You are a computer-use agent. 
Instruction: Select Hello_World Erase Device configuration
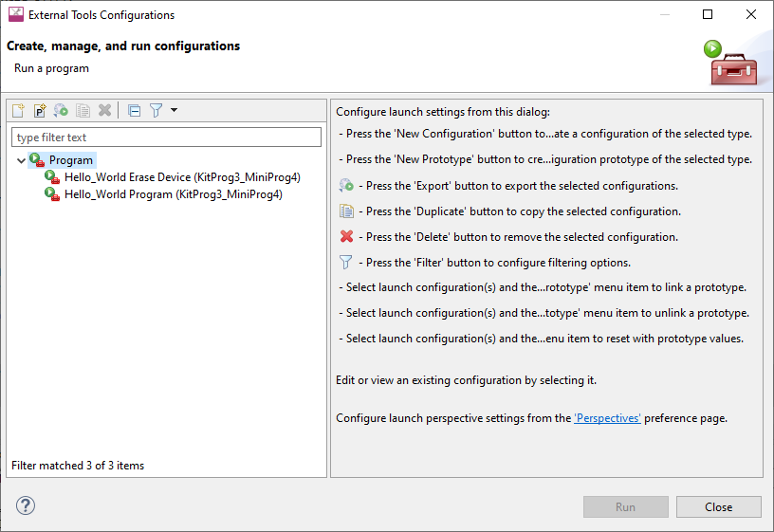click(182, 177)
